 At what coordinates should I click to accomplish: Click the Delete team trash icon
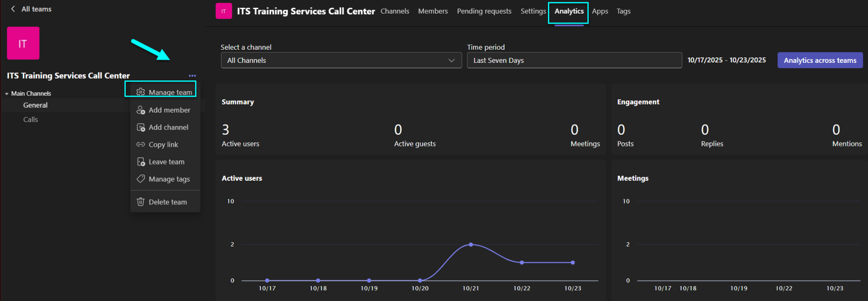click(x=141, y=202)
